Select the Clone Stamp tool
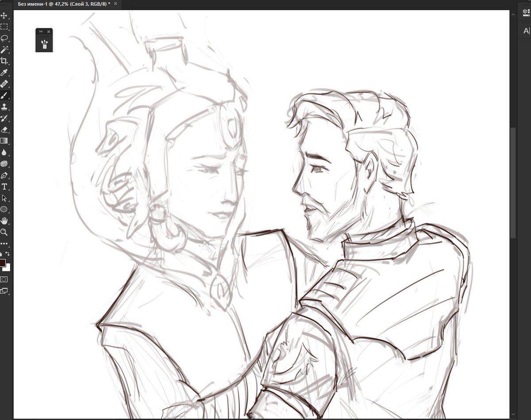This screenshot has width=531, height=420. point(4,107)
